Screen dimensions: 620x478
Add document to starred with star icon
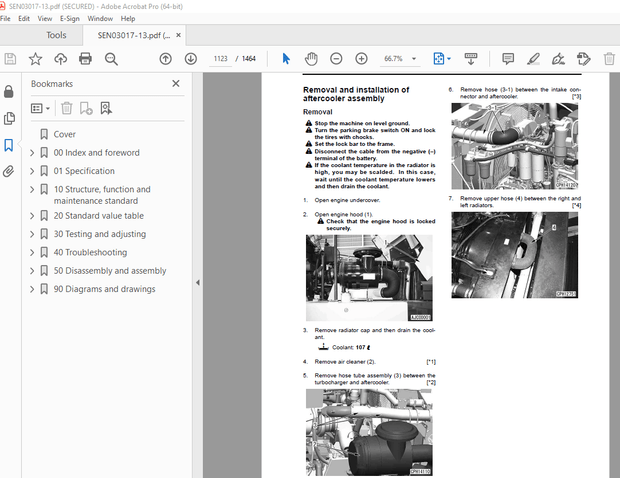35,59
